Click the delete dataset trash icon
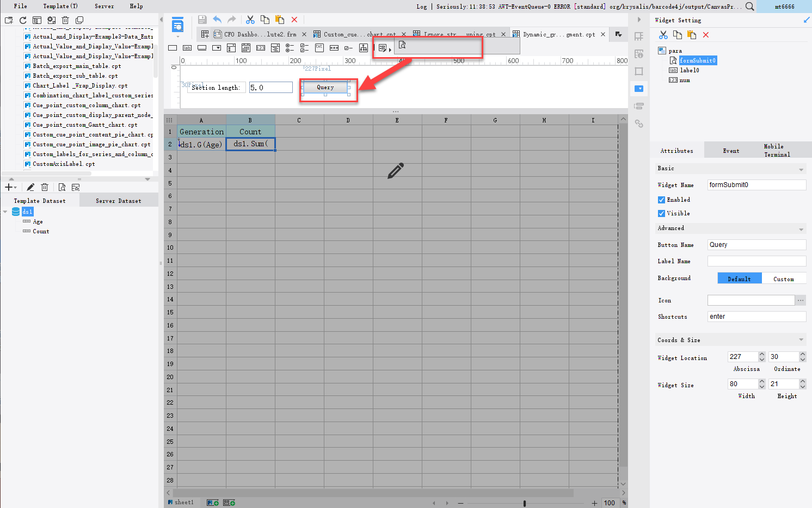This screenshot has height=508, width=812. point(45,187)
